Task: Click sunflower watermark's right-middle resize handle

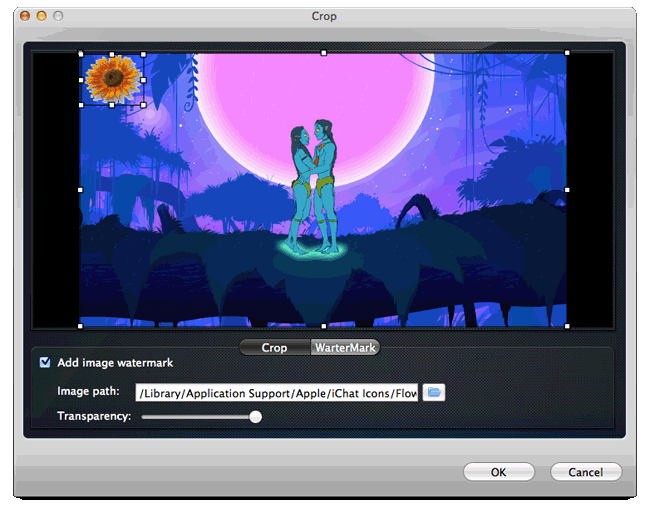Action: click(143, 80)
